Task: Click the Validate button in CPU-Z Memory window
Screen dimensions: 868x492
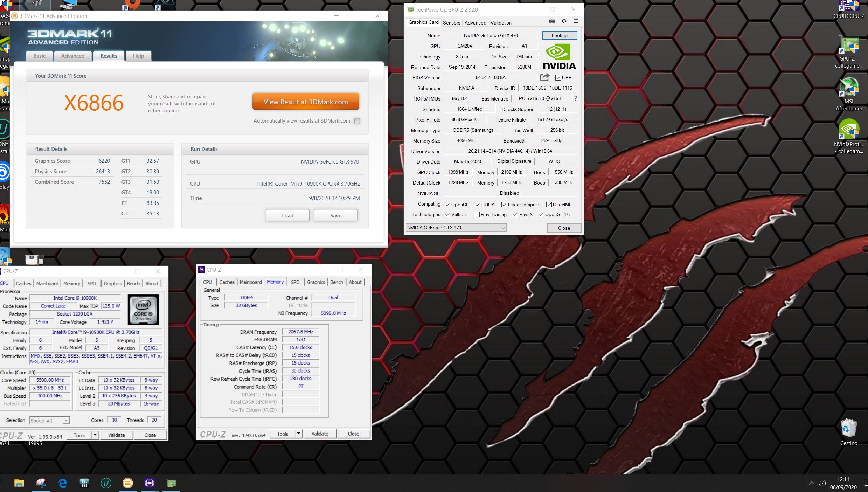Action: (320, 434)
